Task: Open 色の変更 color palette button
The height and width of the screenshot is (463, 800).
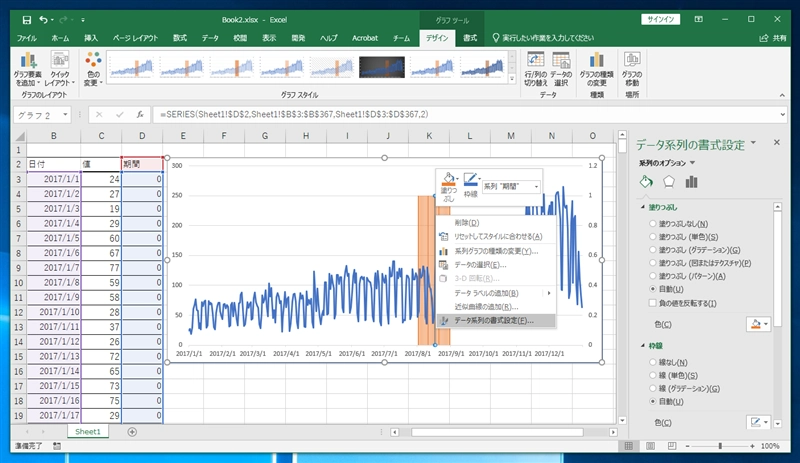Action: [x=93, y=69]
